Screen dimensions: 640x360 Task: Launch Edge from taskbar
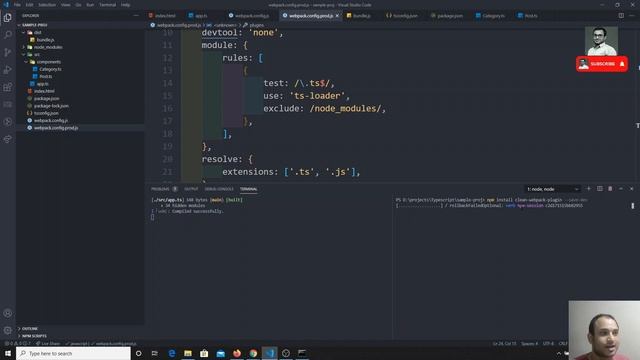click(171, 353)
